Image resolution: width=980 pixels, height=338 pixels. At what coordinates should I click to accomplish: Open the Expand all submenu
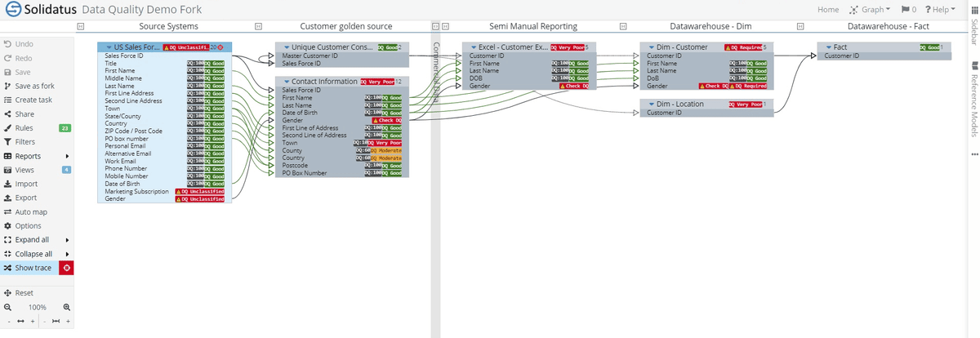[37, 240]
